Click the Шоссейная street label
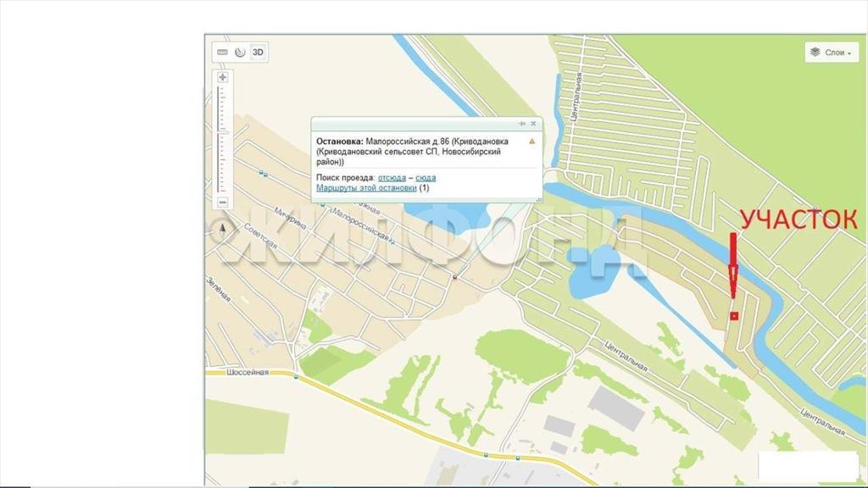868x488 pixels. (x=248, y=372)
